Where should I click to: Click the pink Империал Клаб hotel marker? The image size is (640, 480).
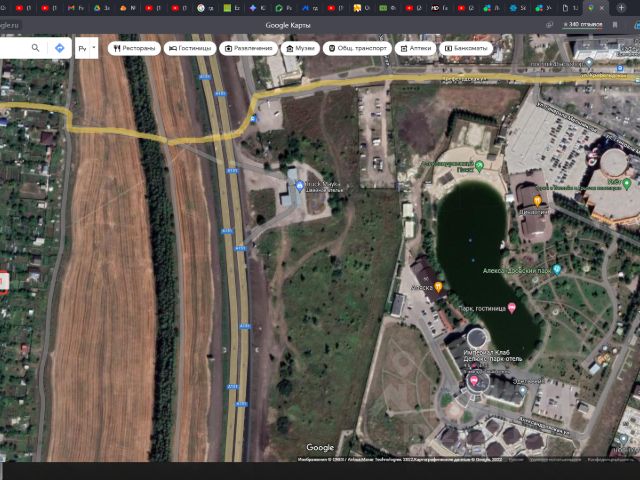tap(474, 382)
